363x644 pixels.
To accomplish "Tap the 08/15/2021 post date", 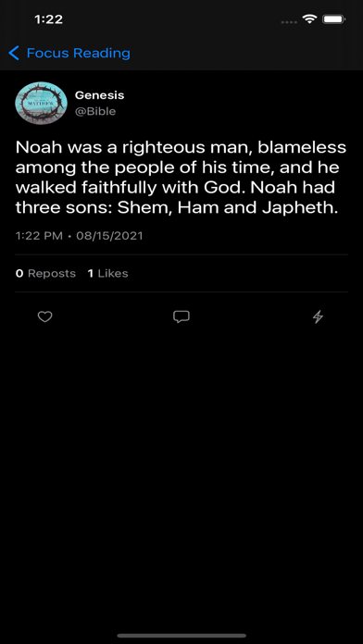I will pos(109,236).
